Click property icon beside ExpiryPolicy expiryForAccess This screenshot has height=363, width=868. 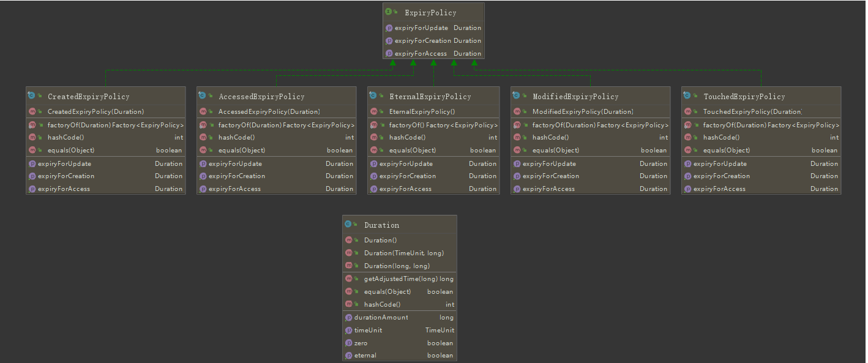click(389, 54)
